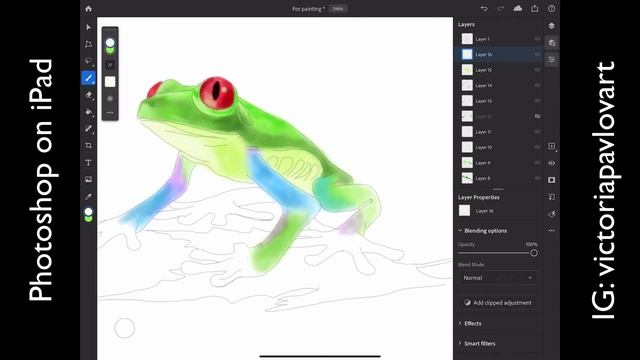Image resolution: width=640 pixels, height=360 pixels.
Task: Redo the last action
Action: point(501,9)
